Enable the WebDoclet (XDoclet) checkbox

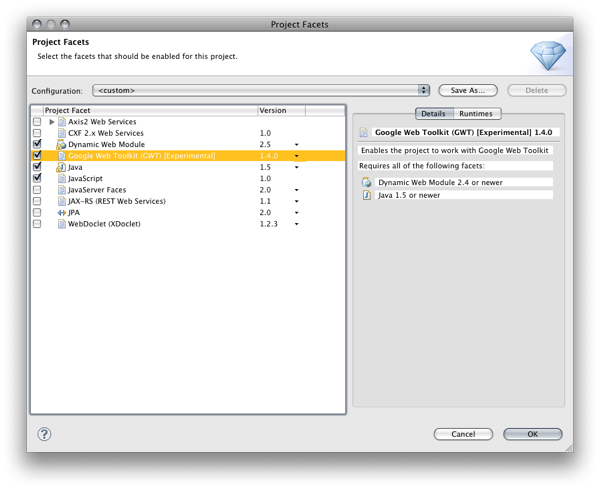[37, 224]
